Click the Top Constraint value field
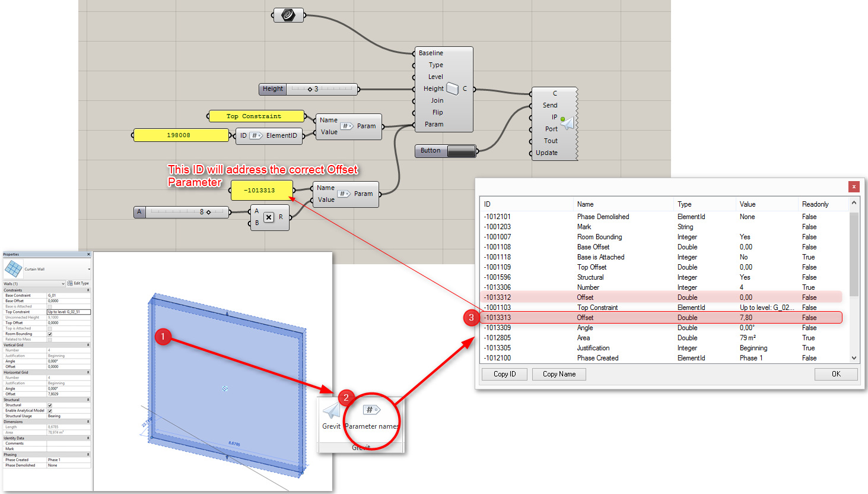868x494 pixels. pos(69,312)
